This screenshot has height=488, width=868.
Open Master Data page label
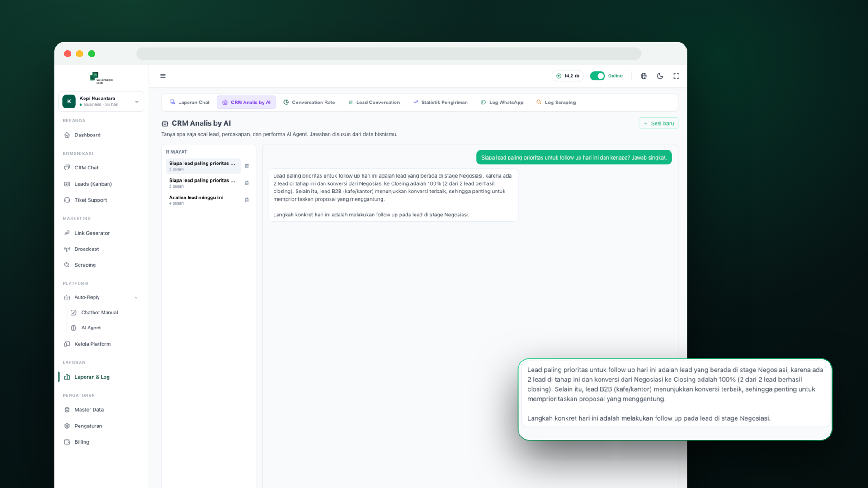tap(89, 410)
